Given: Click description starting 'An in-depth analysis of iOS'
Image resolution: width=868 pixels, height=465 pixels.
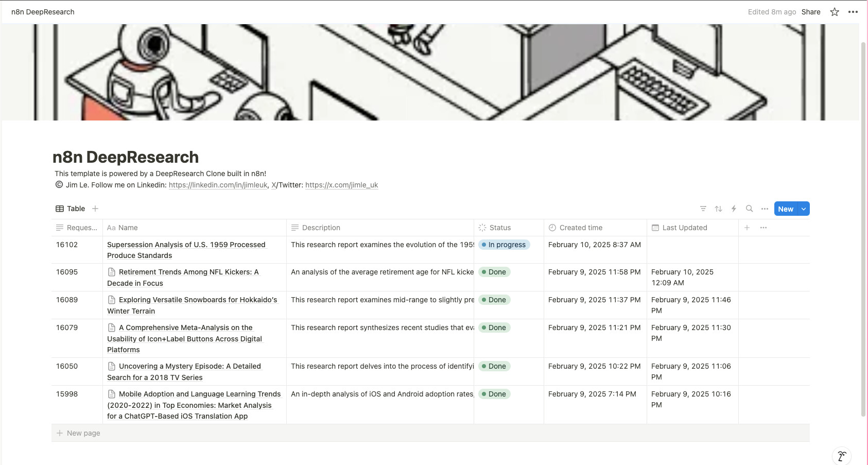Looking at the screenshot, I should [x=382, y=394].
